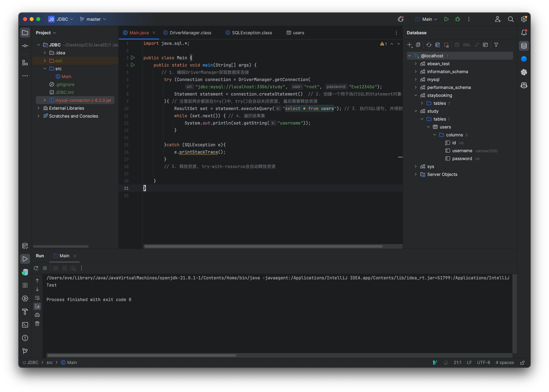The image size is (549, 392).
Task: Click the 21:1 caret position
Action: click(457, 363)
